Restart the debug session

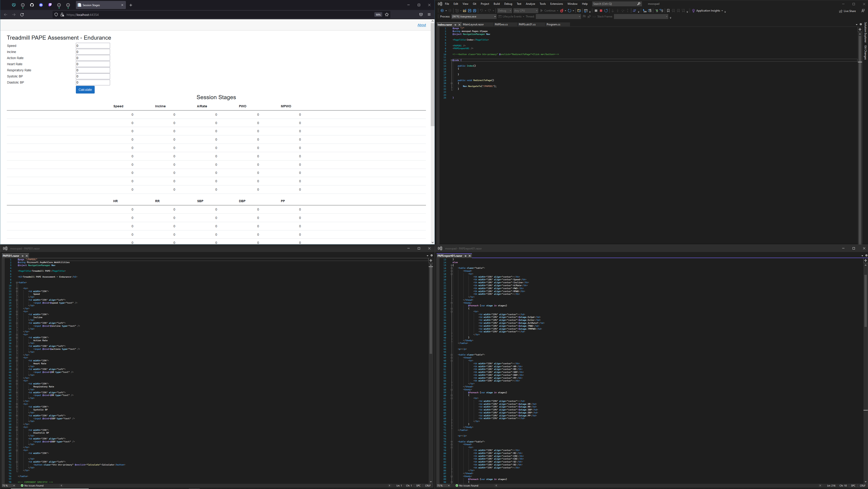click(606, 11)
